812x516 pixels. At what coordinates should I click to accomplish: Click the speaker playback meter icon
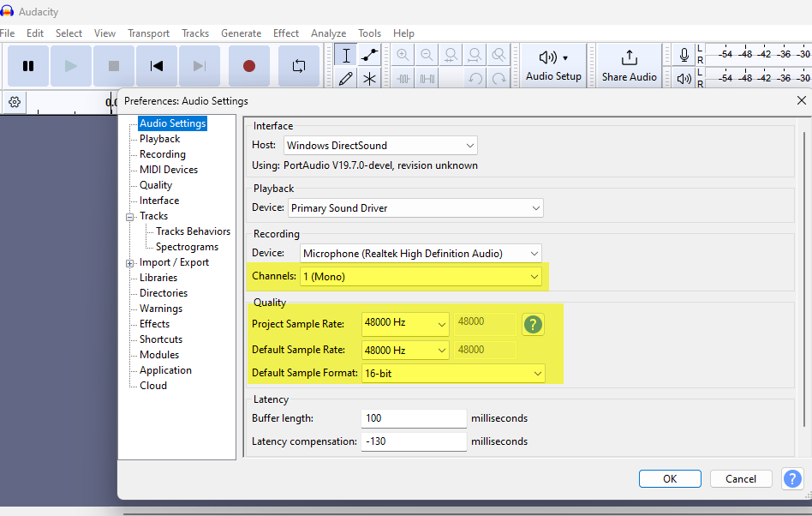point(684,79)
